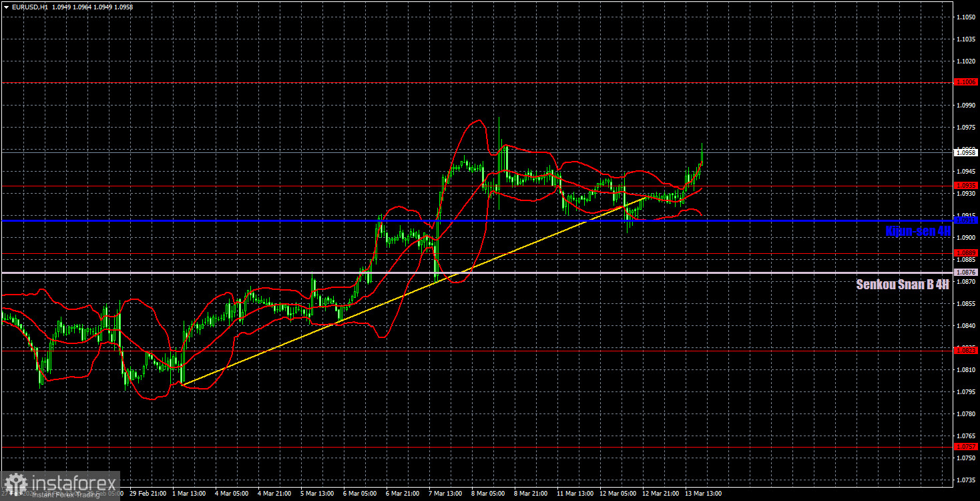980x501 pixels.
Task: Click the 1.0810 price axis value
Action: pyautogui.click(x=966, y=369)
